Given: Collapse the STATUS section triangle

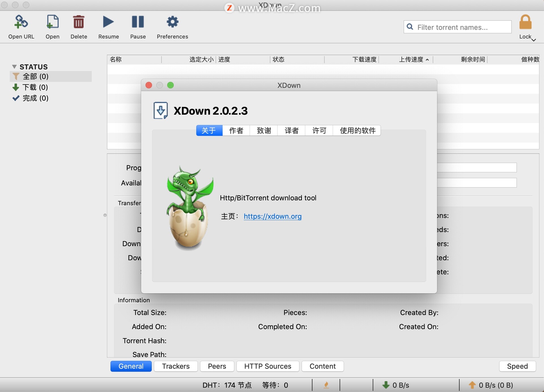Looking at the screenshot, I should pos(14,67).
